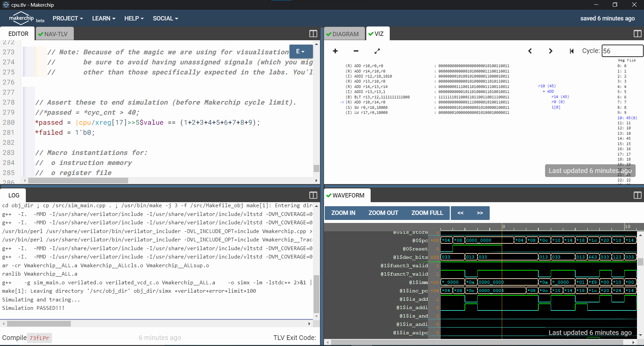Step to next cycle in VIZ
Screen dimensions: 644x346
coord(550,51)
